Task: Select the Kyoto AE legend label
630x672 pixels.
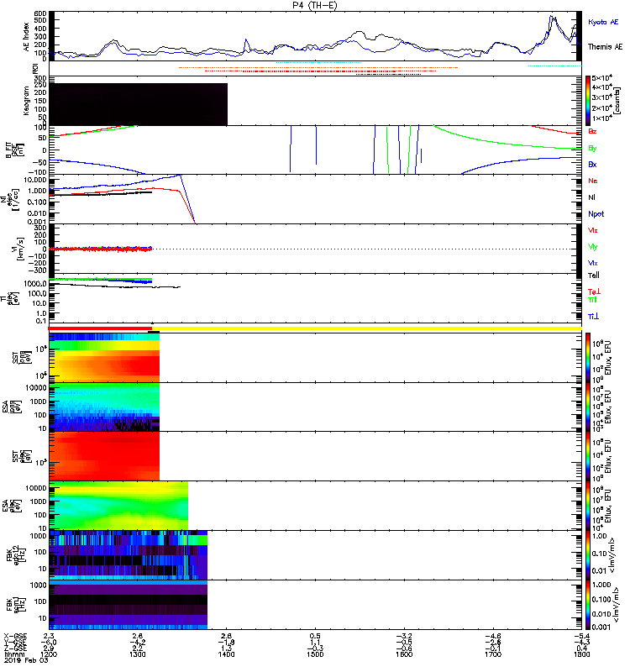Action: tap(603, 22)
